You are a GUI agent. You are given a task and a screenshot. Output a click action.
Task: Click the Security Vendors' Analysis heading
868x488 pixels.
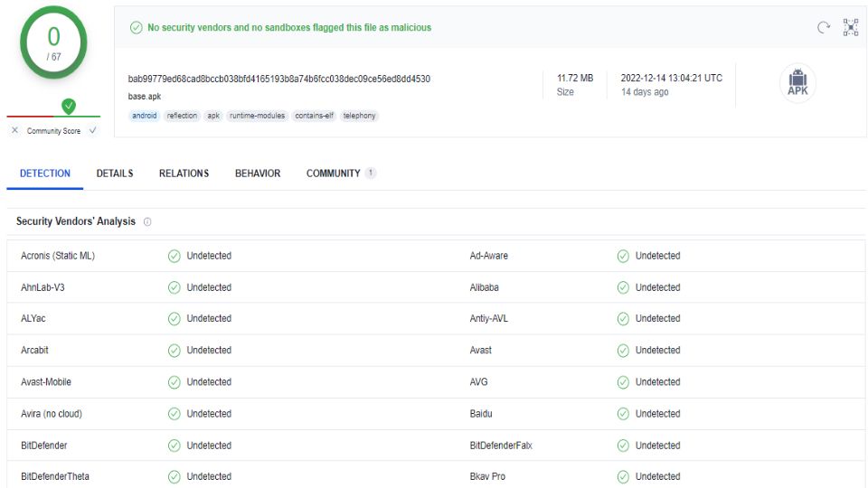[x=76, y=221]
